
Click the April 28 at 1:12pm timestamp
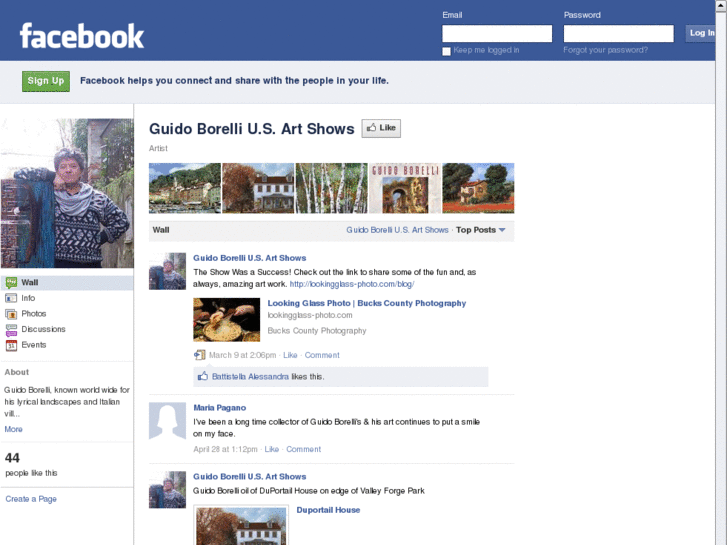pyautogui.click(x=225, y=449)
